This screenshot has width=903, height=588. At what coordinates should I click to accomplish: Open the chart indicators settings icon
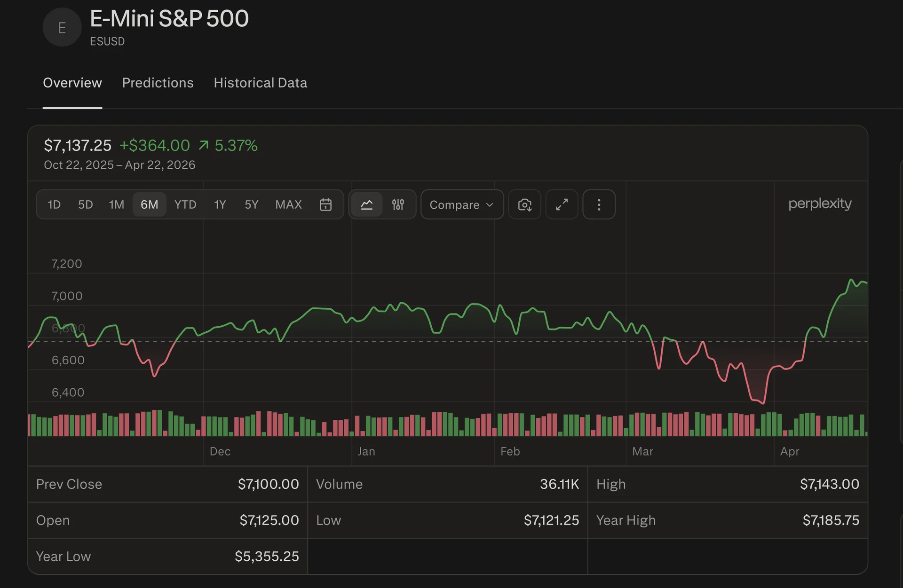pyautogui.click(x=398, y=204)
